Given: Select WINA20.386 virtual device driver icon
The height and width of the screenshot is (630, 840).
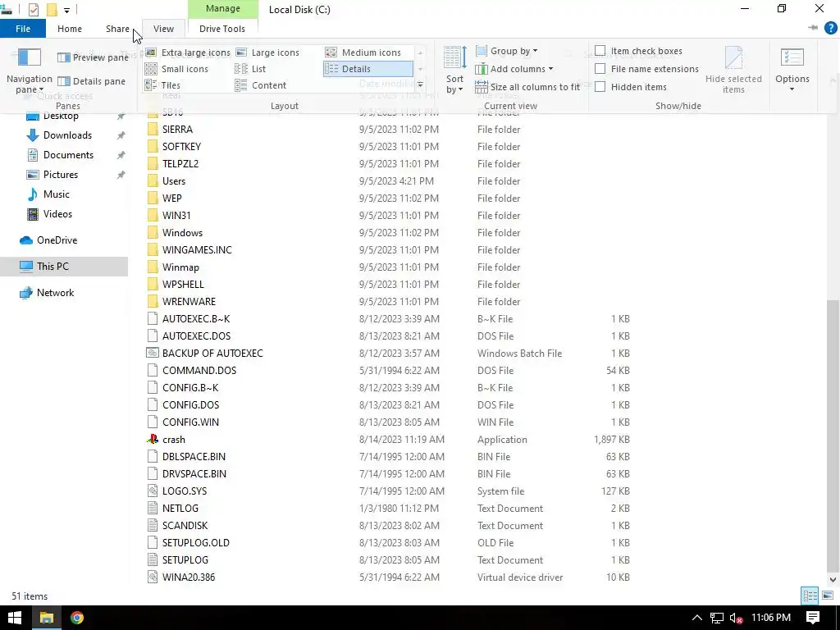Looking at the screenshot, I should coord(153,577).
